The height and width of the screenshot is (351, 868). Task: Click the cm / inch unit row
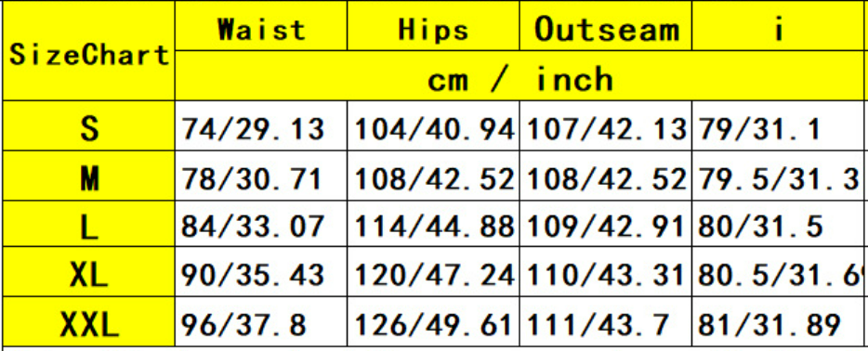(520, 76)
